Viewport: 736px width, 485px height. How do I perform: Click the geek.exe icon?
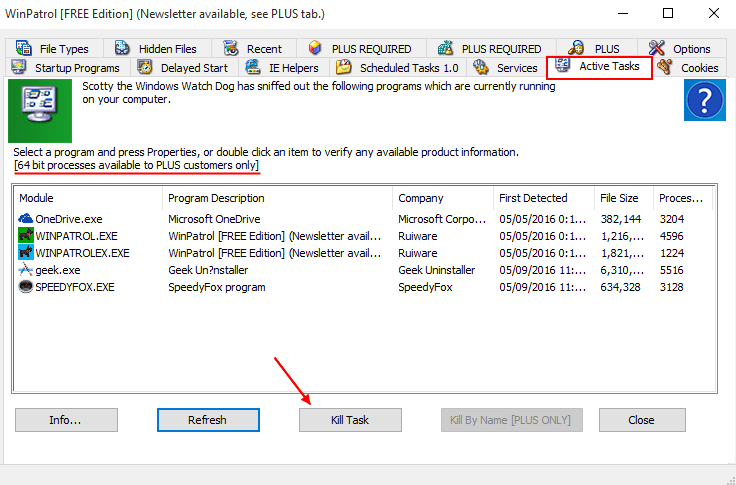point(26,270)
